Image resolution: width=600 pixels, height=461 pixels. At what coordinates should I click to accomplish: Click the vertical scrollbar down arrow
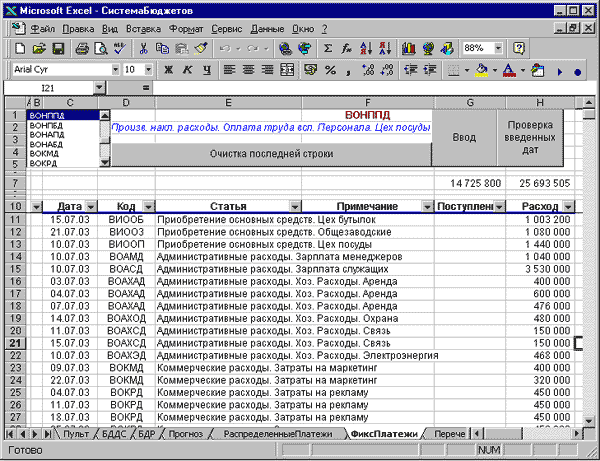pyautogui.click(x=589, y=420)
